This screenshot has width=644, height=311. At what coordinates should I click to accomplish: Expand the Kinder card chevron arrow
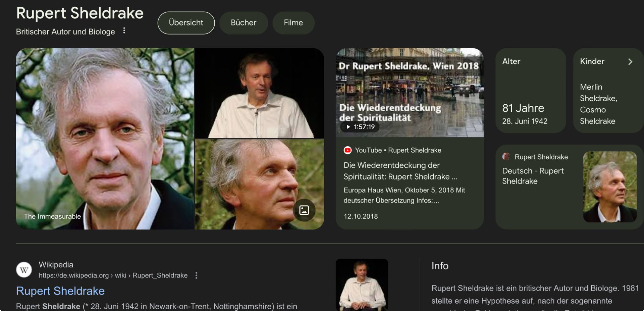[630, 62]
